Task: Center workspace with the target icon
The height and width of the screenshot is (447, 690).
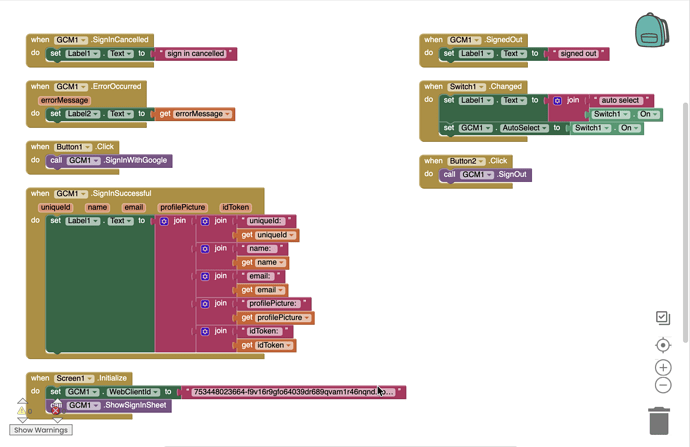Action: click(x=663, y=345)
